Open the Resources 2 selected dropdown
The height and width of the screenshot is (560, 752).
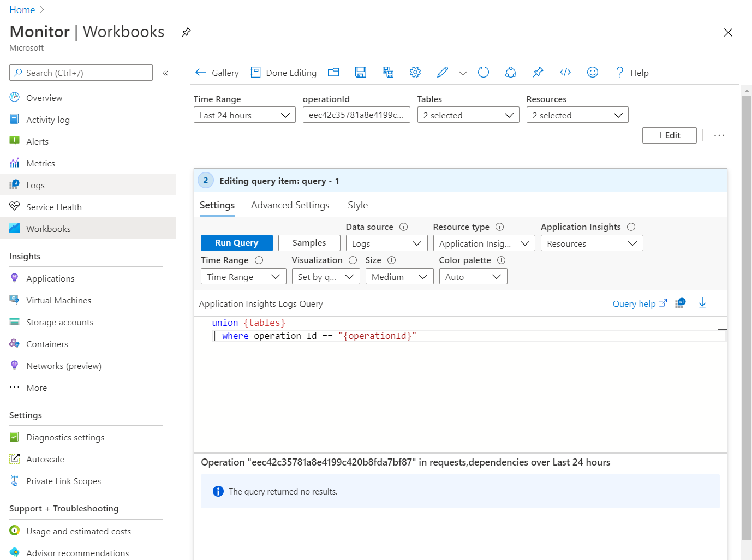click(x=577, y=115)
